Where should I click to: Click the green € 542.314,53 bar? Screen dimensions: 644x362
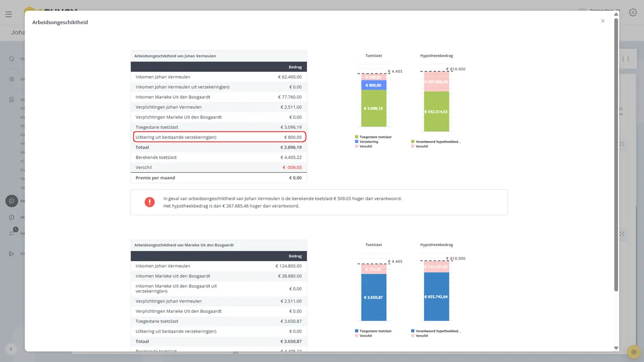click(436, 111)
